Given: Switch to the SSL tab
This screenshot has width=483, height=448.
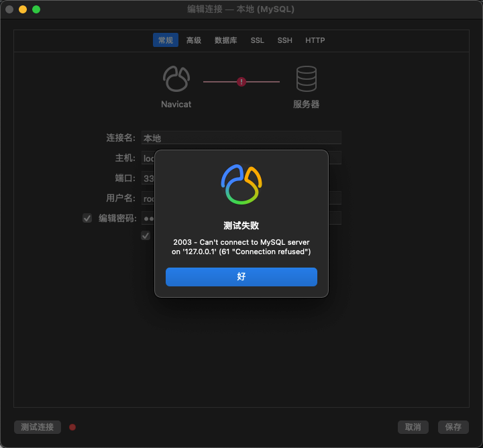Looking at the screenshot, I should 257,40.
